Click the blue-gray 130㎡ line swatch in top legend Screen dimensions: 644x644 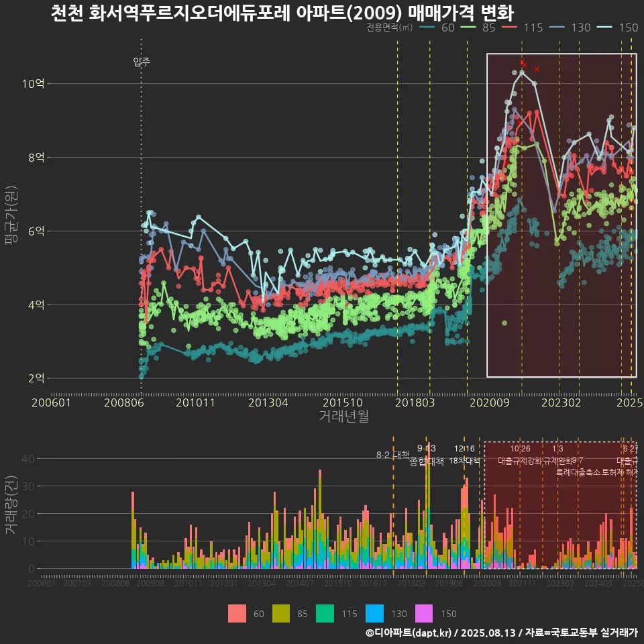[557, 28]
